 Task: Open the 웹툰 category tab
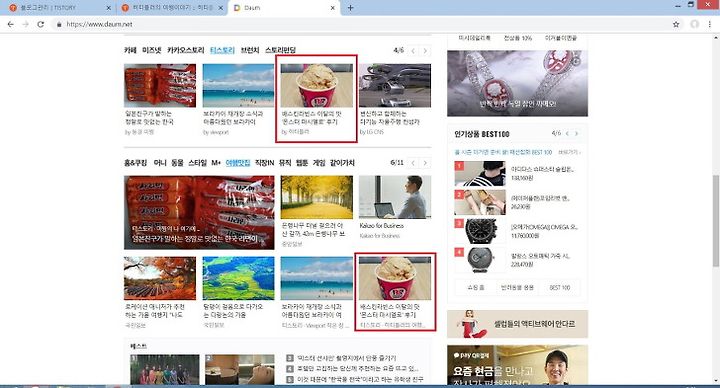click(x=302, y=163)
